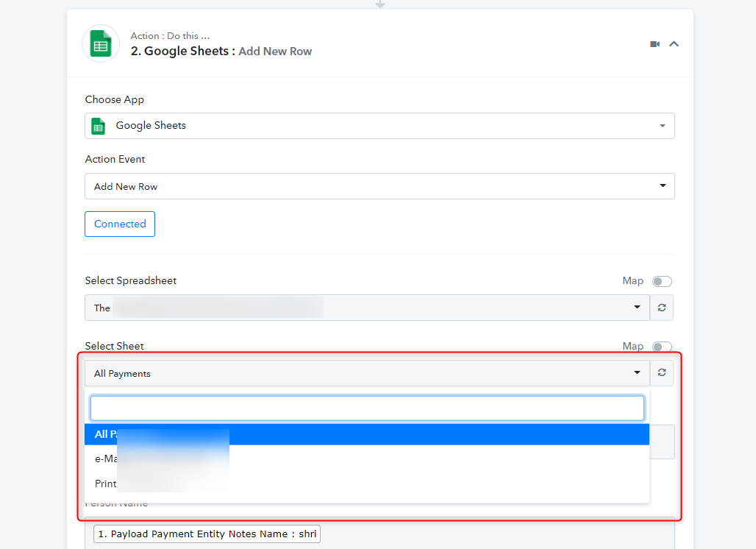Click the small Google Sheets icon in Choose App

[99, 126]
